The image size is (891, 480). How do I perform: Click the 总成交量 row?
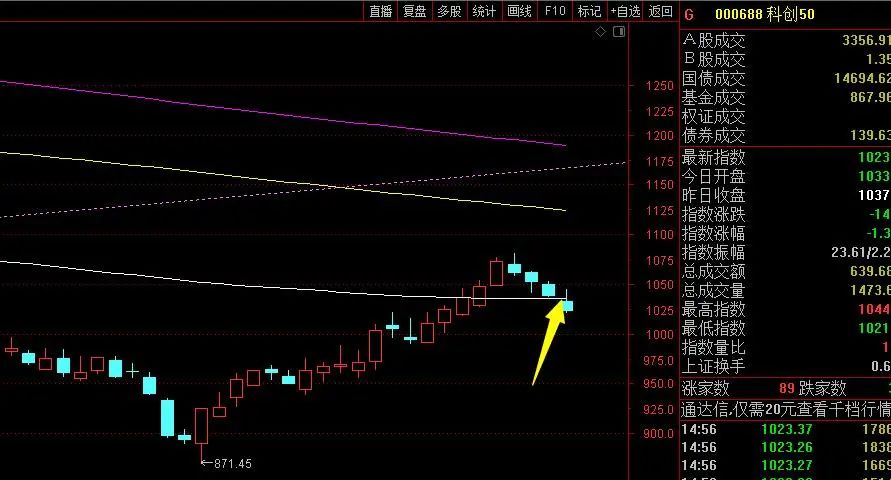coord(786,290)
